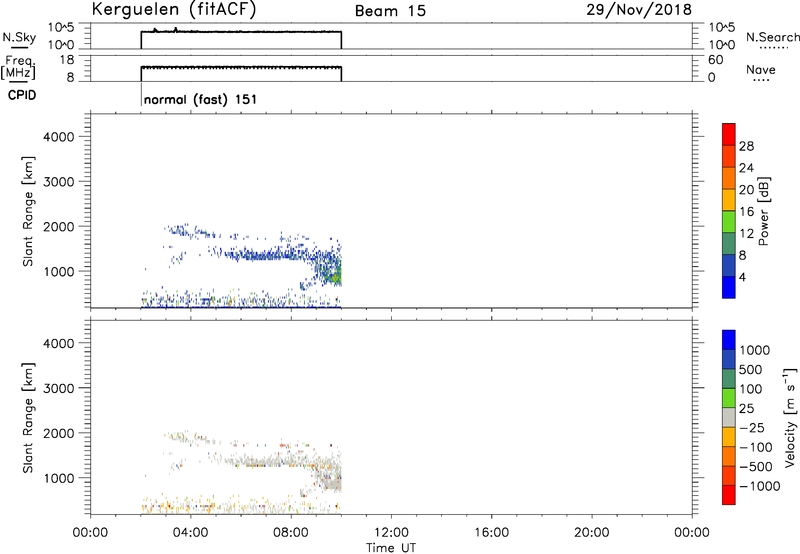Click the '2000' tick in power panel
This screenshot has height=554, width=800.
(59, 226)
